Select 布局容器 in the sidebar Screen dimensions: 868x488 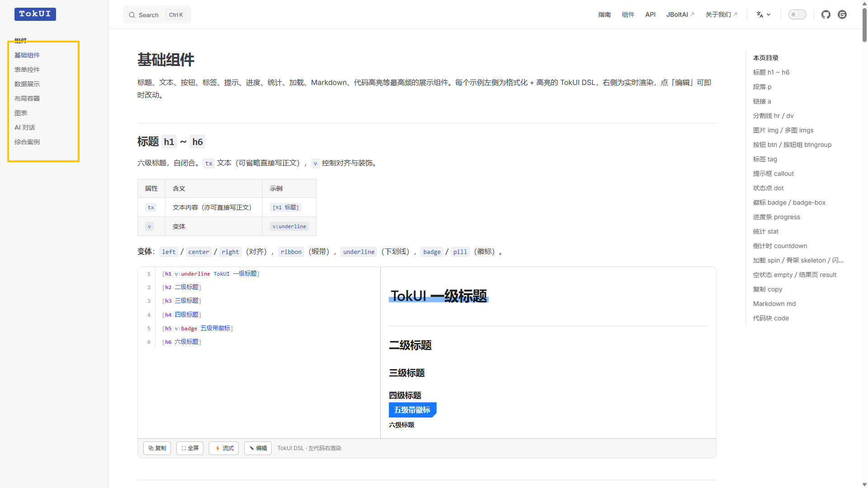[x=27, y=99]
